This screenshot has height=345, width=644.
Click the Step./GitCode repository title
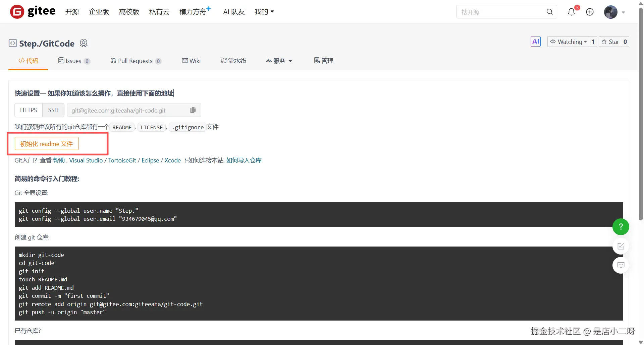[47, 44]
